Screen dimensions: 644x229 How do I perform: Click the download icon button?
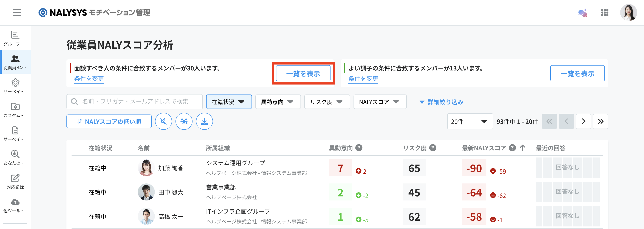click(204, 122)
